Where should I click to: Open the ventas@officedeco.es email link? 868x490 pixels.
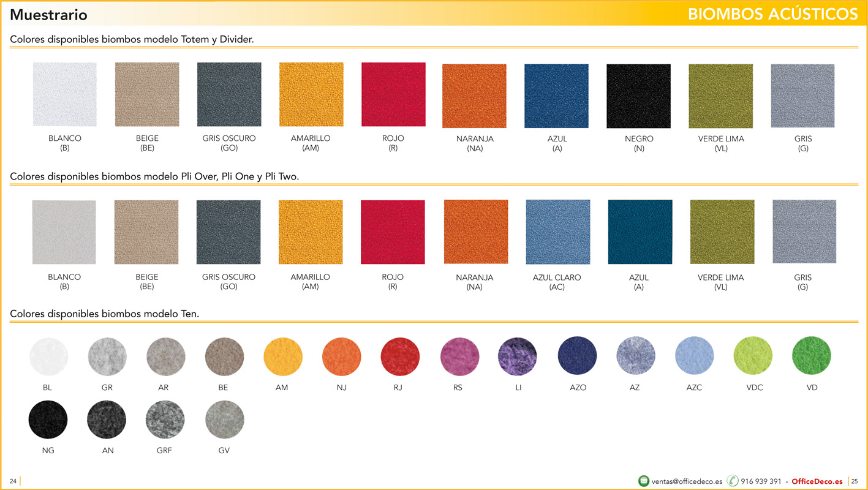687,481
